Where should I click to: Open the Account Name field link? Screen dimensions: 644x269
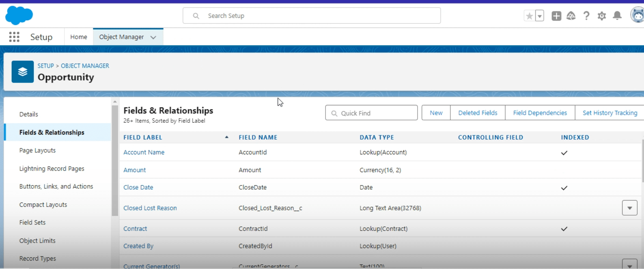pyautogui.click(x=144, y=152)
